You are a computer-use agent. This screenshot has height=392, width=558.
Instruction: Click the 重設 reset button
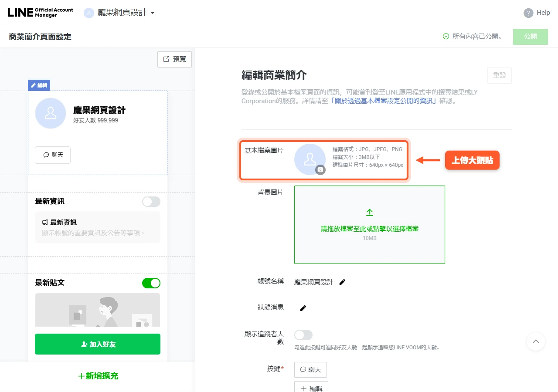pos(500,75)
